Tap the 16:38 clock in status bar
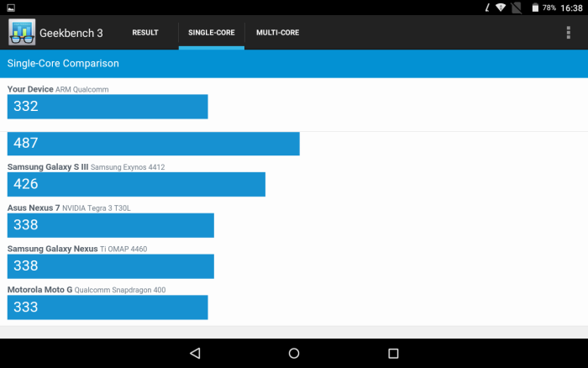Screen dimensions: 588x368 (571, 8)
